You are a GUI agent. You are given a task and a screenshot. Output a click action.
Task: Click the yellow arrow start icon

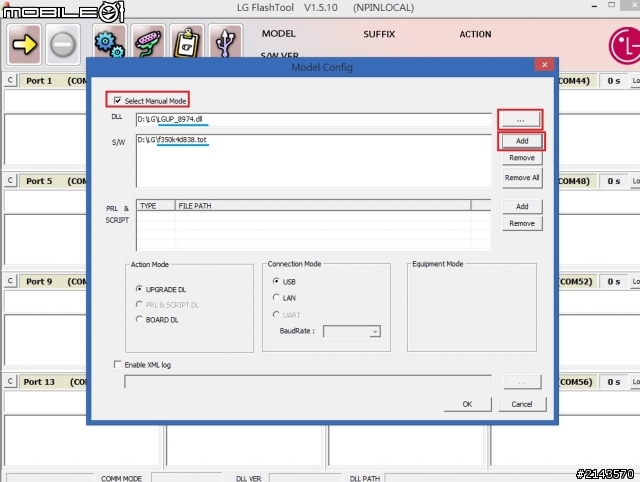point(24,44)
